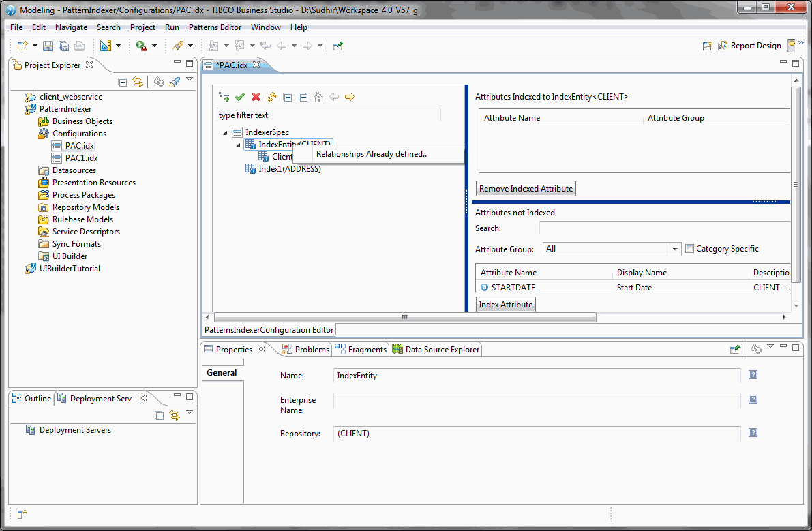The height and width of the screenshot is (531, 812).
Task: Click the add tree item icon in PAC.idx editor
Action: point(224,97)
